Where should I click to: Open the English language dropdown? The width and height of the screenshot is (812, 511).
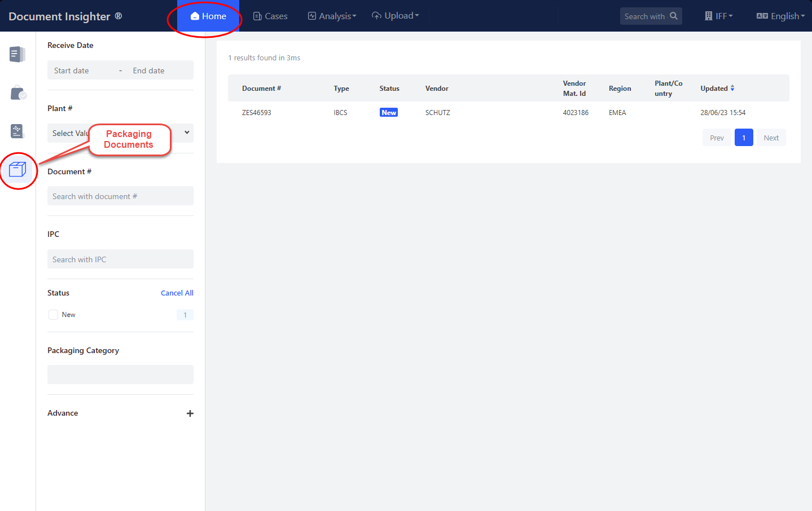pyautogui.click(x=780, y=16)
